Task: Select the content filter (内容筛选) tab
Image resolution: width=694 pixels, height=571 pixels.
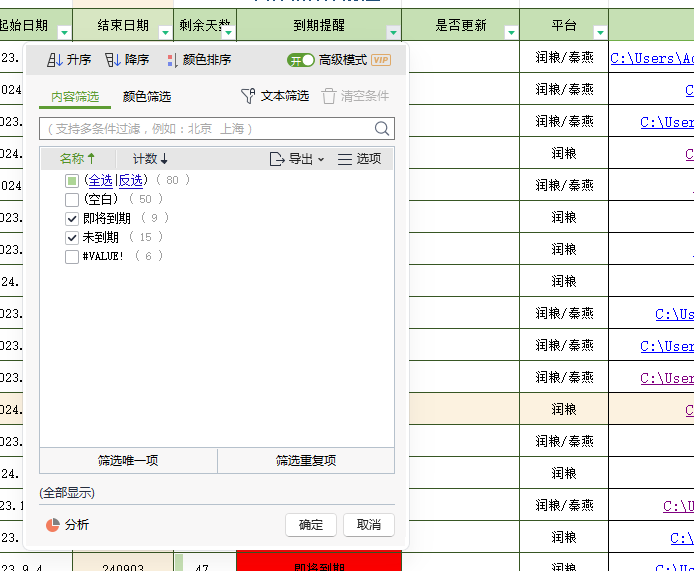Action: point(75,97)
